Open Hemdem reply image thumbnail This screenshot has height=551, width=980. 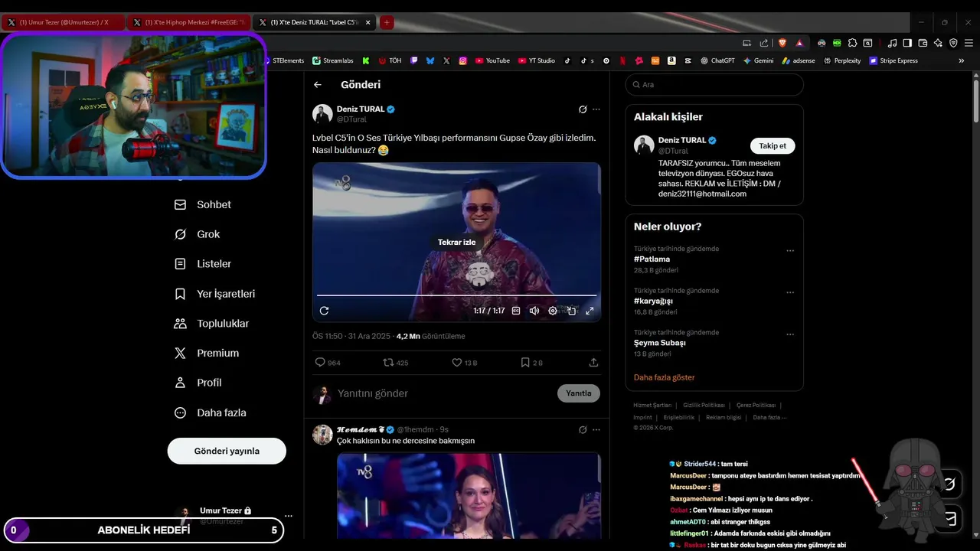point(469,496)
